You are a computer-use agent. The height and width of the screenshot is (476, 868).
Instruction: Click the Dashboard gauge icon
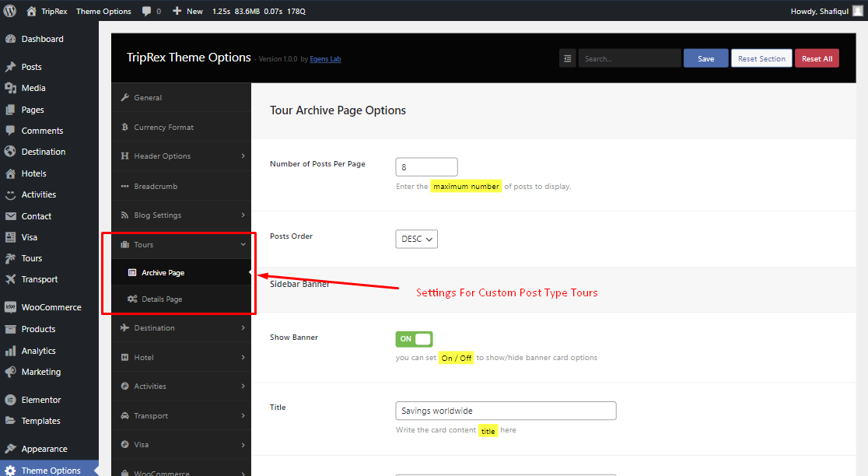[11, 39]
